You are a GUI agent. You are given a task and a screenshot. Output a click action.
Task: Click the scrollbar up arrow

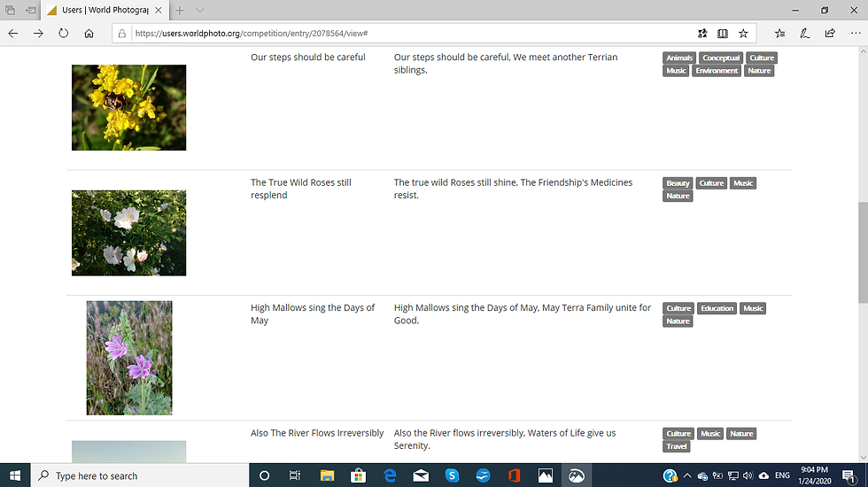[x=863, y=51]
